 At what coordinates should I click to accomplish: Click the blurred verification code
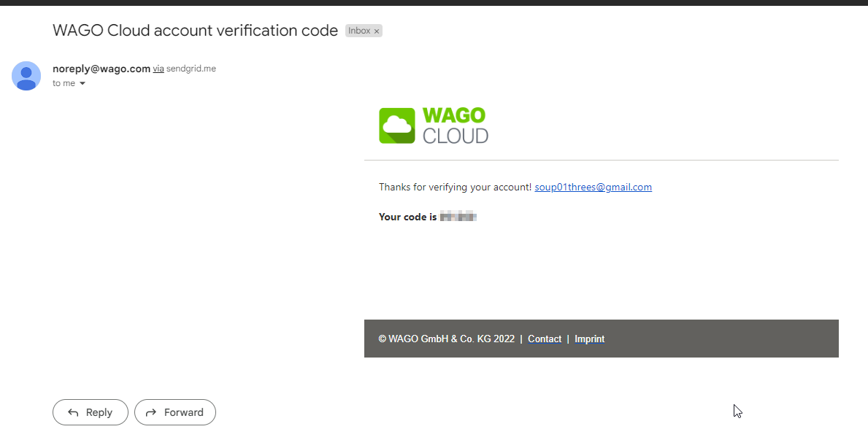(458, 217)
